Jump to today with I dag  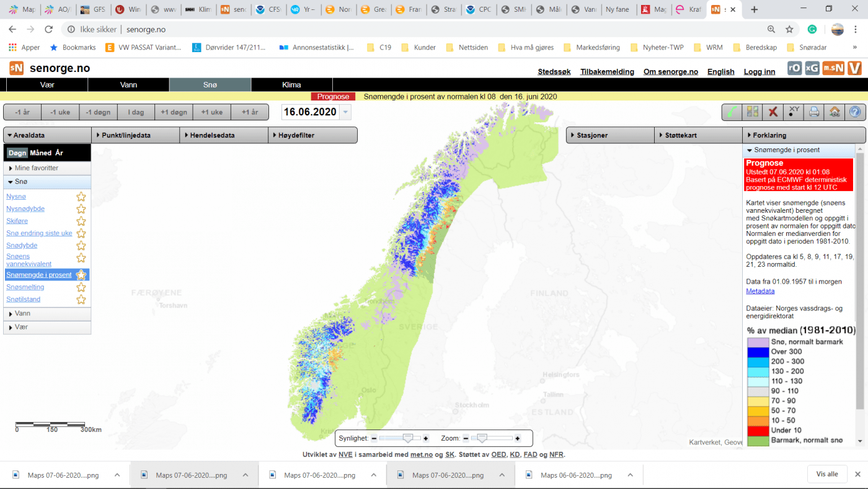(136, 112)
